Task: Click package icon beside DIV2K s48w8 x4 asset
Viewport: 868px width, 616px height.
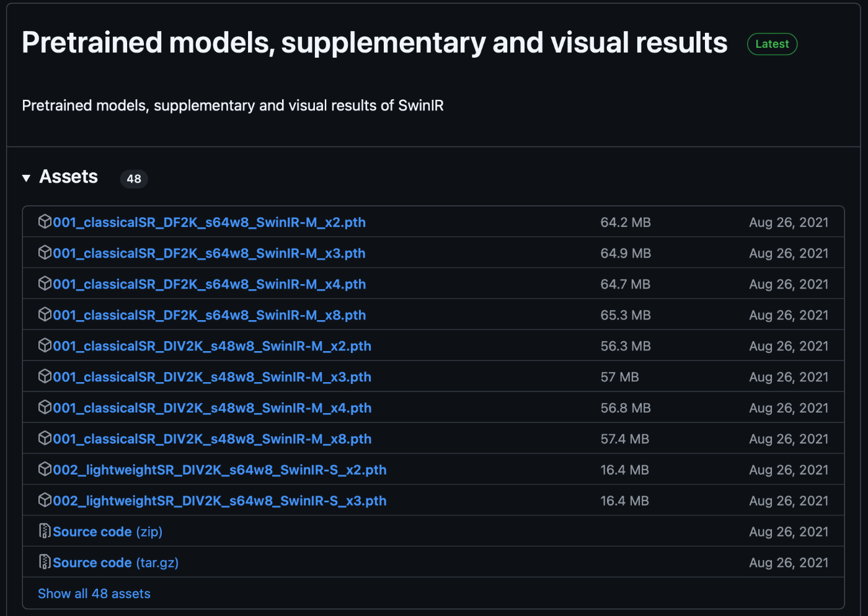Action: coord(45,408)
